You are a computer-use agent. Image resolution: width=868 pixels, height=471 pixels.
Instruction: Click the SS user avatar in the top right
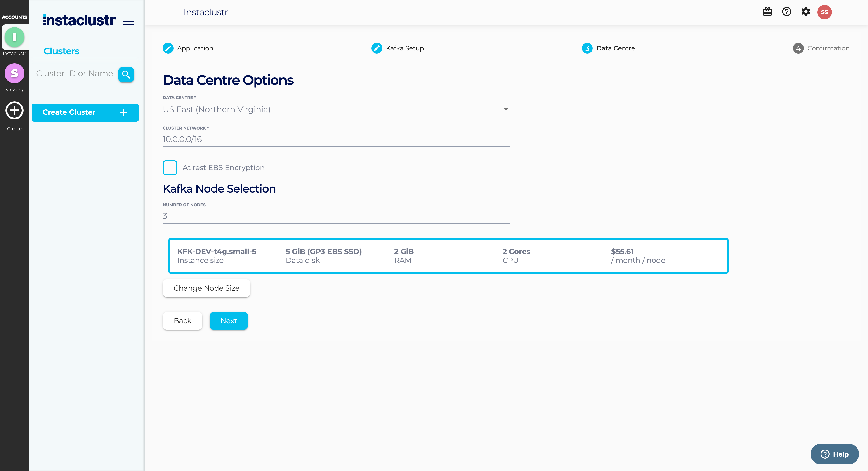tap(825, 12)
